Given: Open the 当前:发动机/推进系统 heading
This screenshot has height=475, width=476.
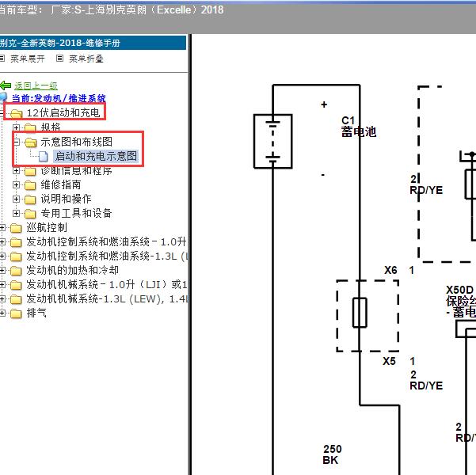Looking at the screenshot, I should pyautogui.click(x=59, y=98).
